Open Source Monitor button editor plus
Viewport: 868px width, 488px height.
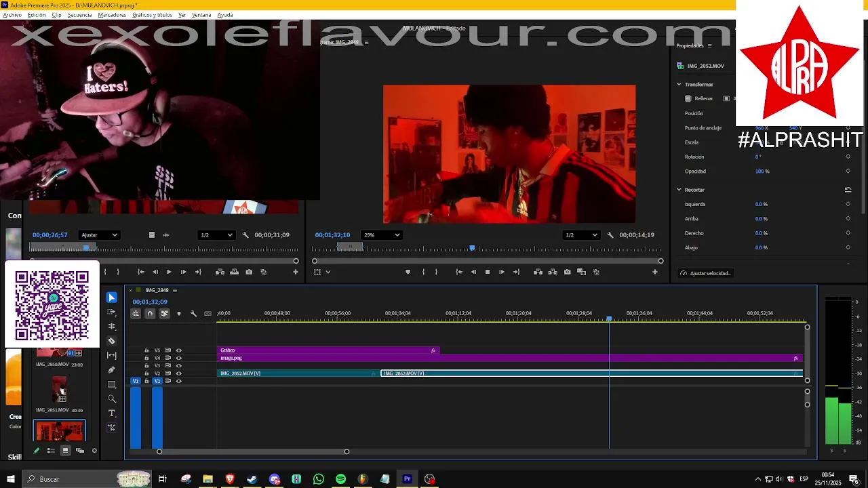click(x=295, y=272)
